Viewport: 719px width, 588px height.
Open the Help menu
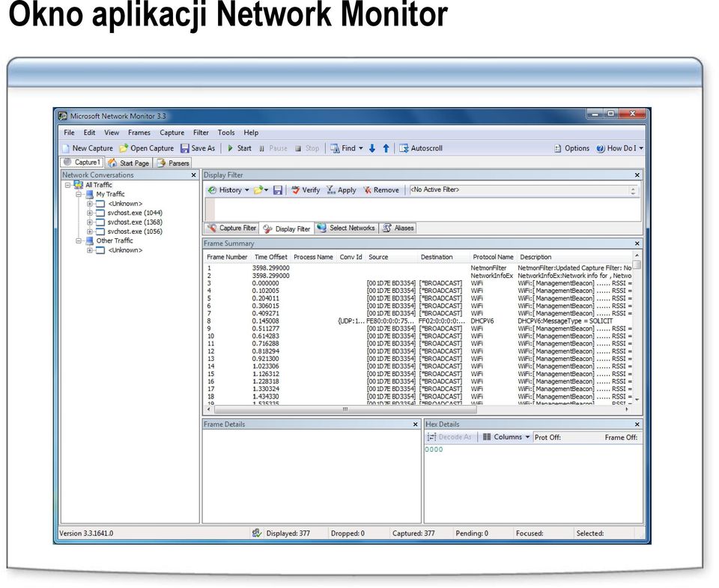[251, 133]
